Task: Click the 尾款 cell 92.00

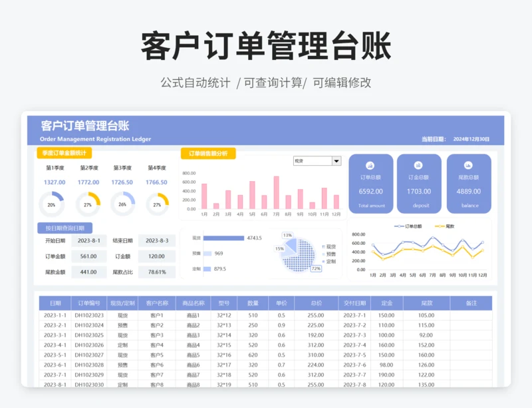Action: [426, 335]
